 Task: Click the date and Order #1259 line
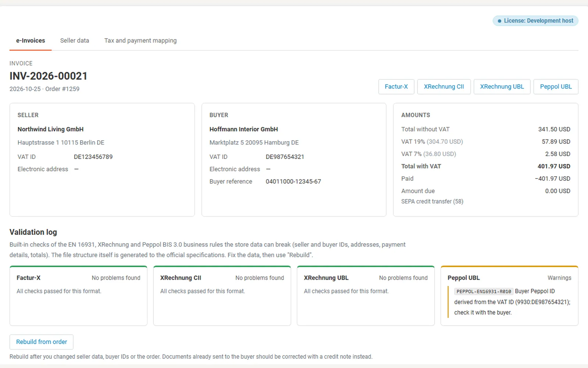pyautogui.click(x=44, y=89)
